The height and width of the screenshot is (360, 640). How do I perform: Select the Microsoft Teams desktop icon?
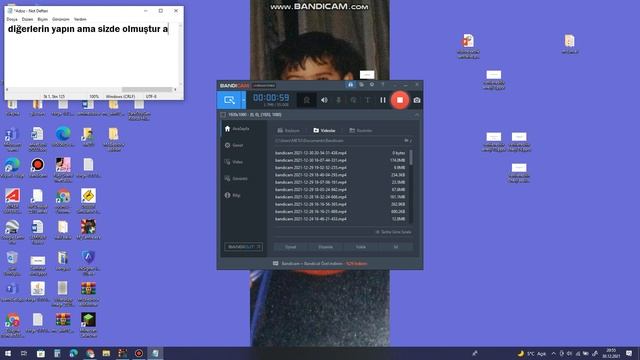[x=12, y=138]
